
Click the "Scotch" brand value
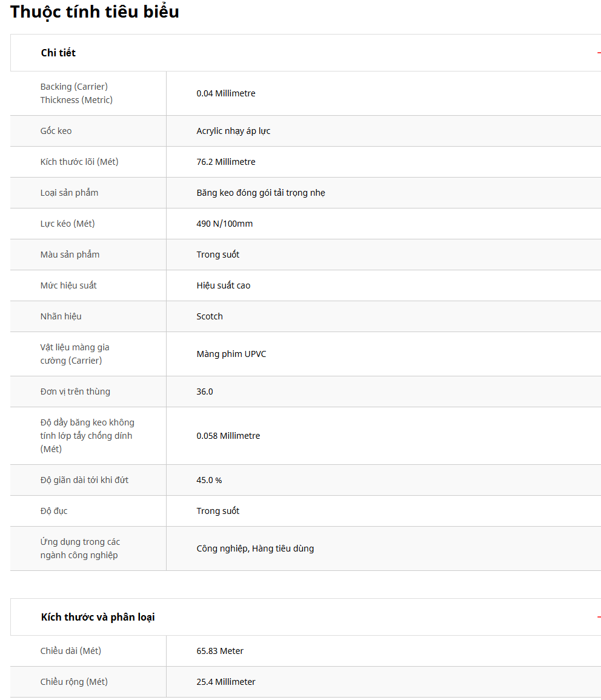(210, 316)
